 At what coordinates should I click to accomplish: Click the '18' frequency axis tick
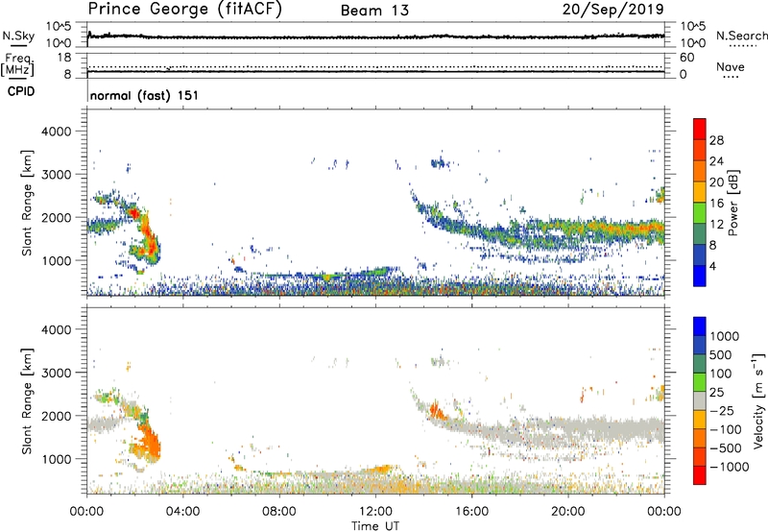coord(64,58)
